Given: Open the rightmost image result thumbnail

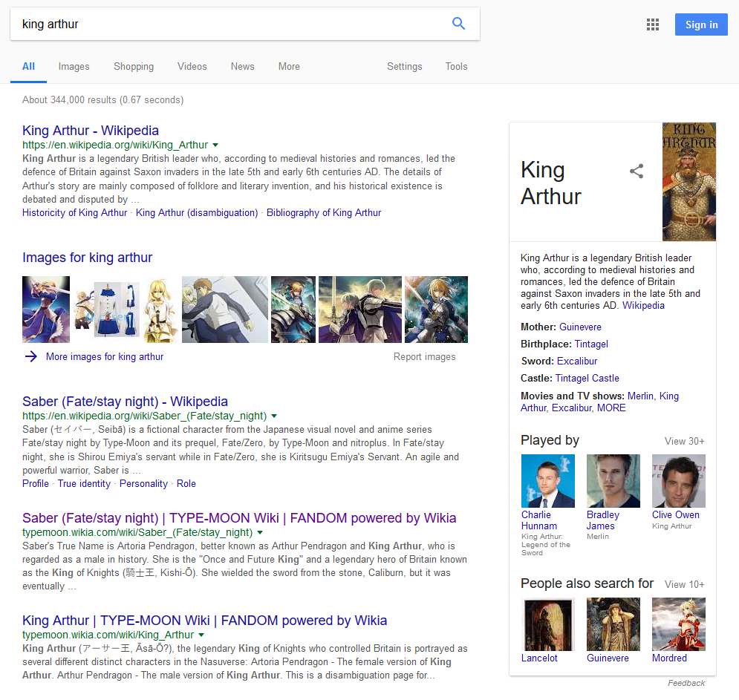Looking at the screenshot, I should point(437,310).
